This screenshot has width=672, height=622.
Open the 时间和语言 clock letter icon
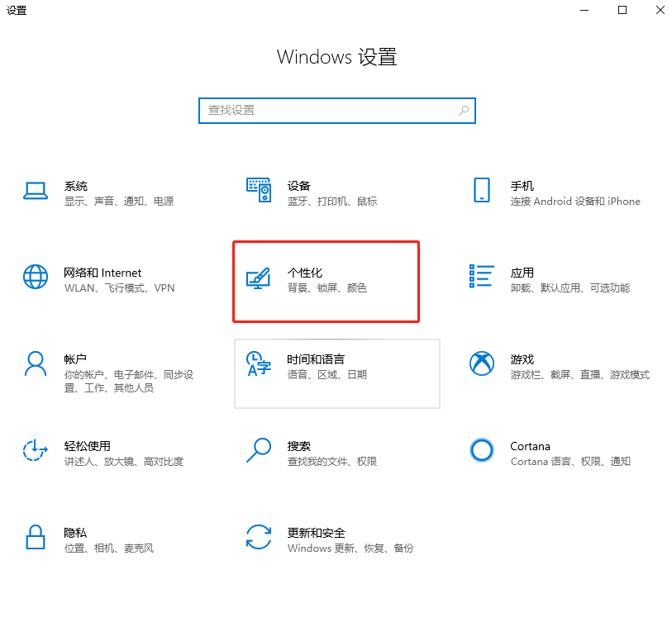[x=259, y=363]
